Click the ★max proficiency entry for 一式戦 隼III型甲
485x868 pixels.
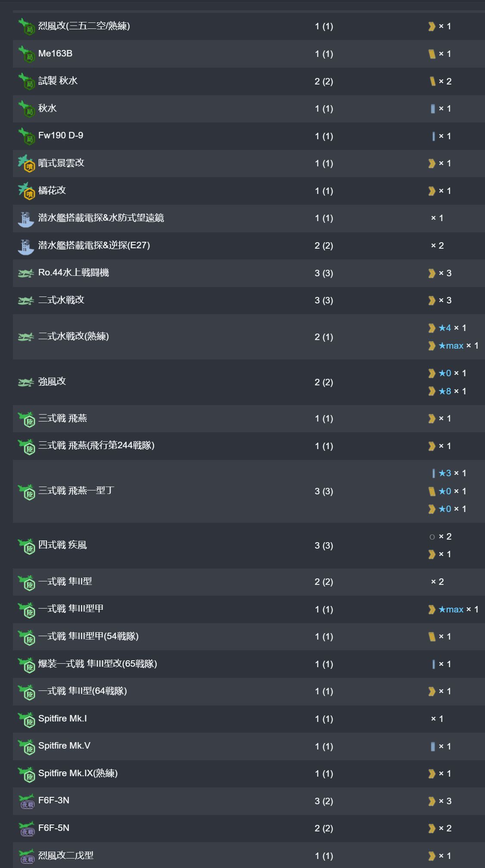(x=451, y=609)
